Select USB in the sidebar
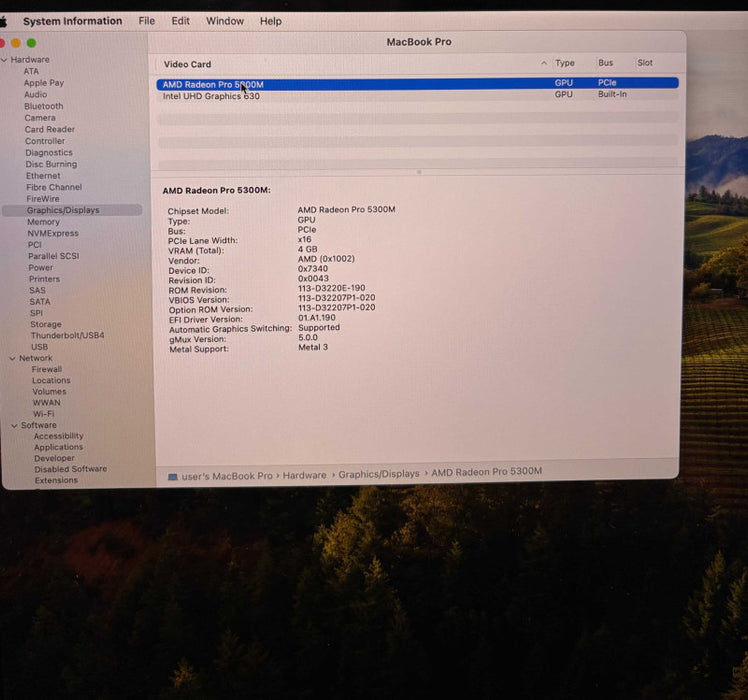Image resolution: width=748 pixels, height=700 pixels. [x=39, y=347]
